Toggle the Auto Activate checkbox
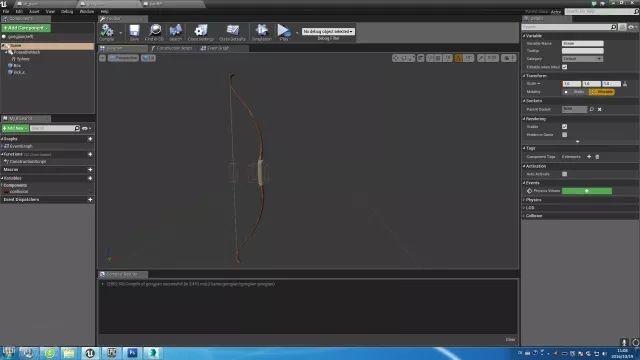This screenshot has height=360, width=640. [x=564, y=174]
